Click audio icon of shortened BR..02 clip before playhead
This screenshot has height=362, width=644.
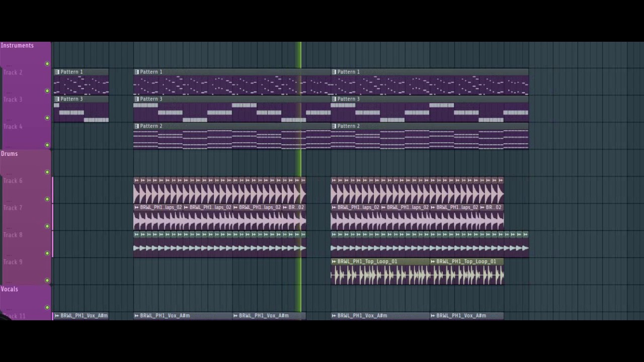click(x=285, y=207)
